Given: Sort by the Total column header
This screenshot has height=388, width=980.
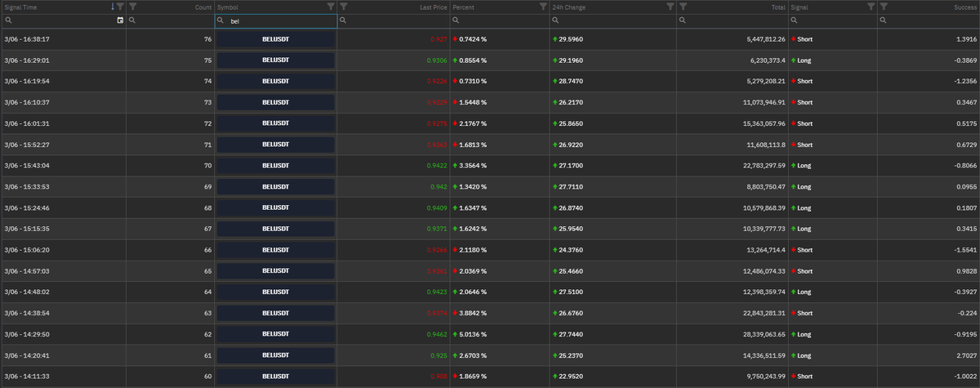Looking at the screenshot, I should 778,7.
